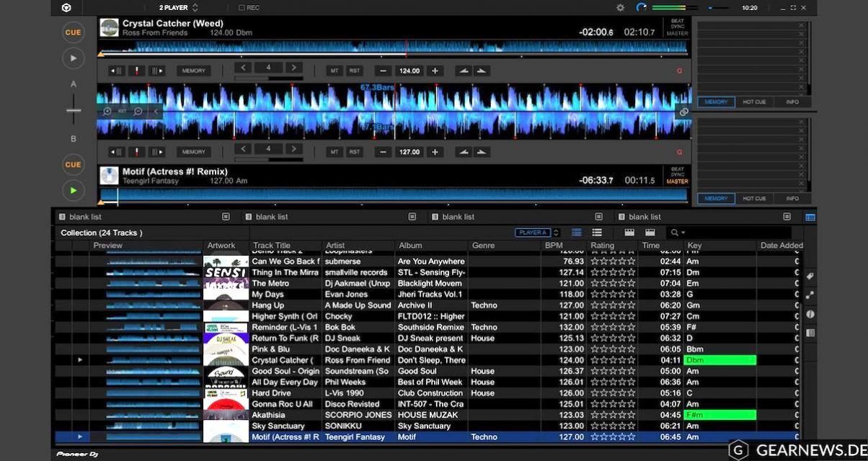Screen dimensions: 868x461
Task: Jump to next cue on deck A
Action: [x=156, y=71]
